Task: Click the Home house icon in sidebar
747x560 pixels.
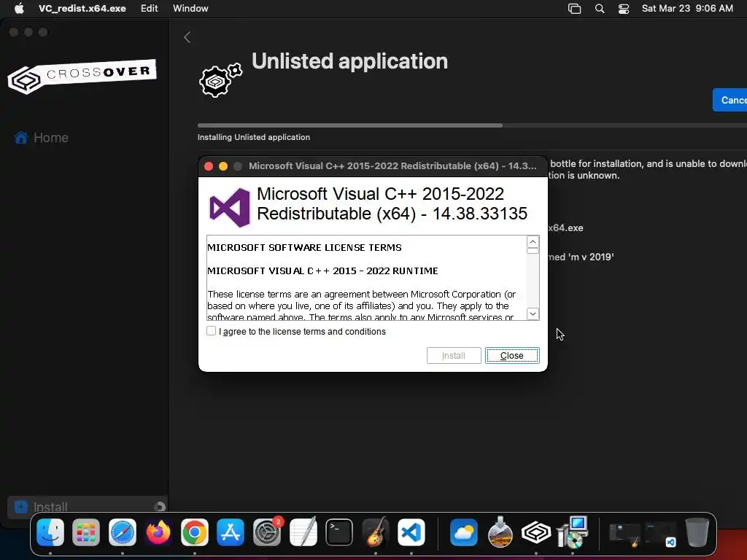Action: coord(21,138)
